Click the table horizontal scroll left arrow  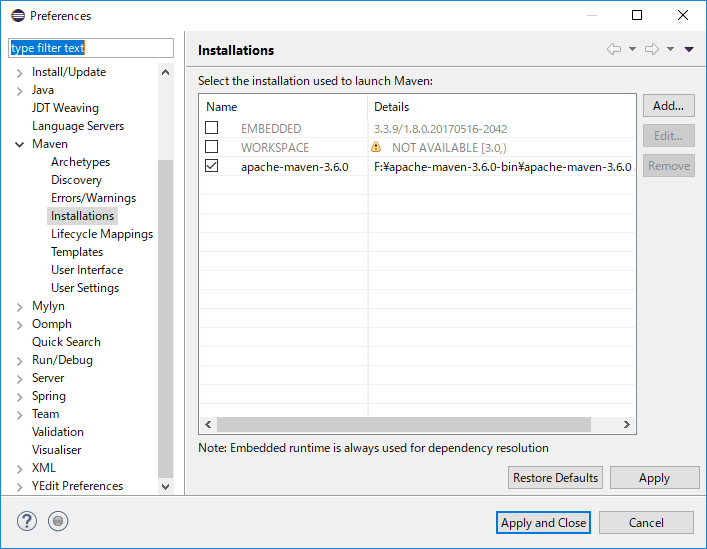coord(208,425)
